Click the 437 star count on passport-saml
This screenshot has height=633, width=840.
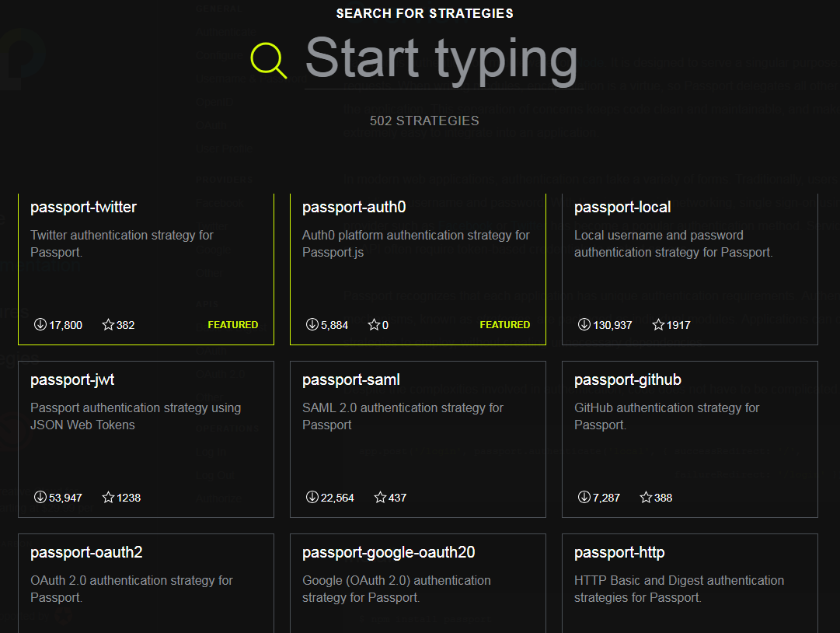coord(398,498)
